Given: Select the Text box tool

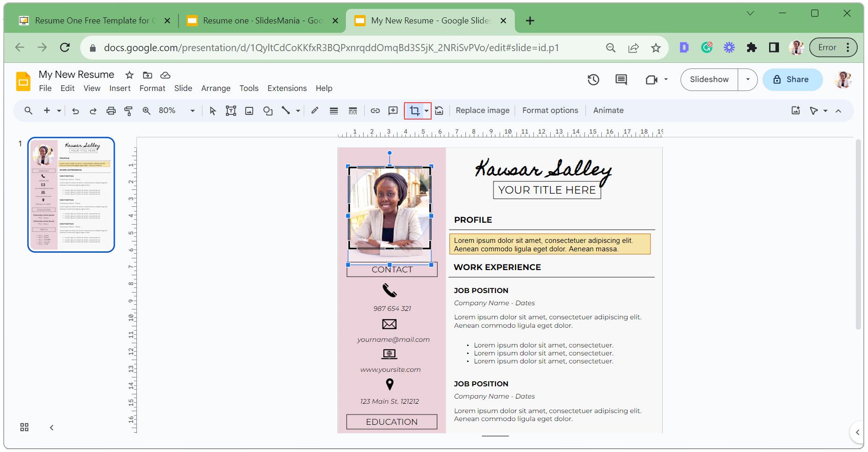Looking at the screenshot, I should [x=231, y=111].
